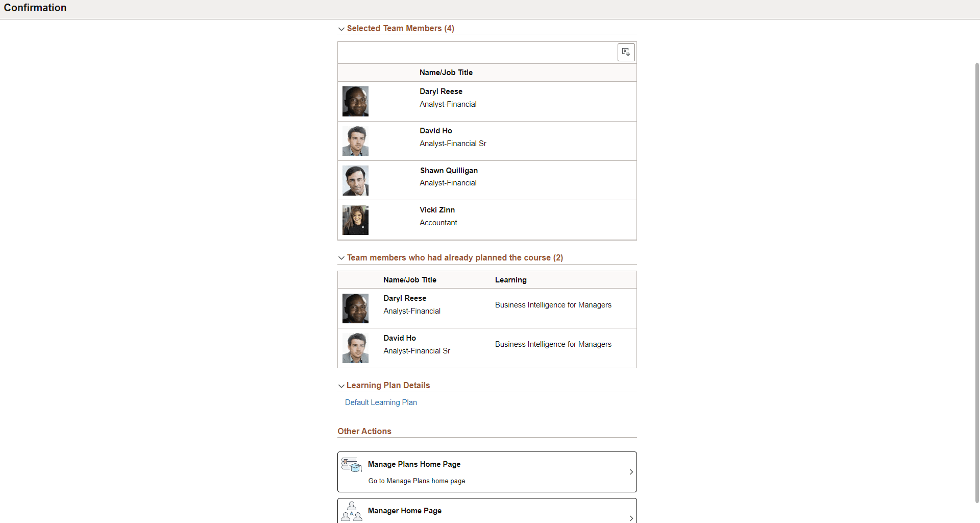Open the Default Learning Plan link
980x523 pixels.
pyautogui.click(x=381, y=402)
